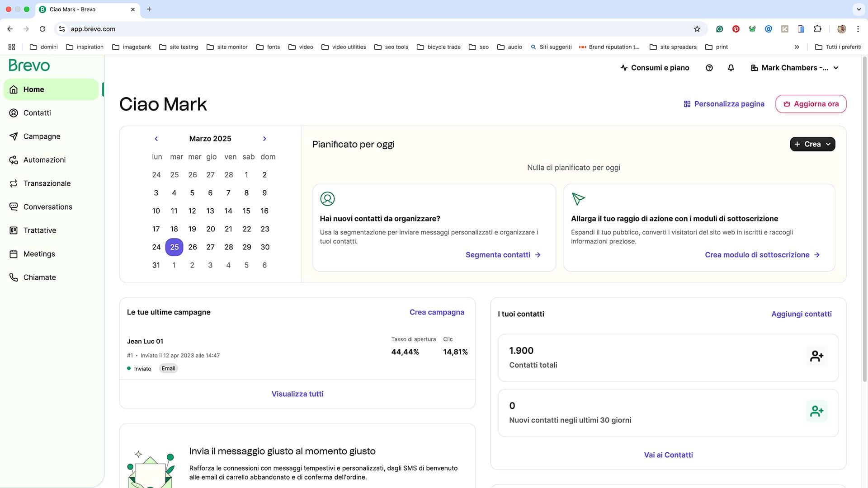Bookmark the page with the star icon
868x488 pixels.
coord(697,28)
